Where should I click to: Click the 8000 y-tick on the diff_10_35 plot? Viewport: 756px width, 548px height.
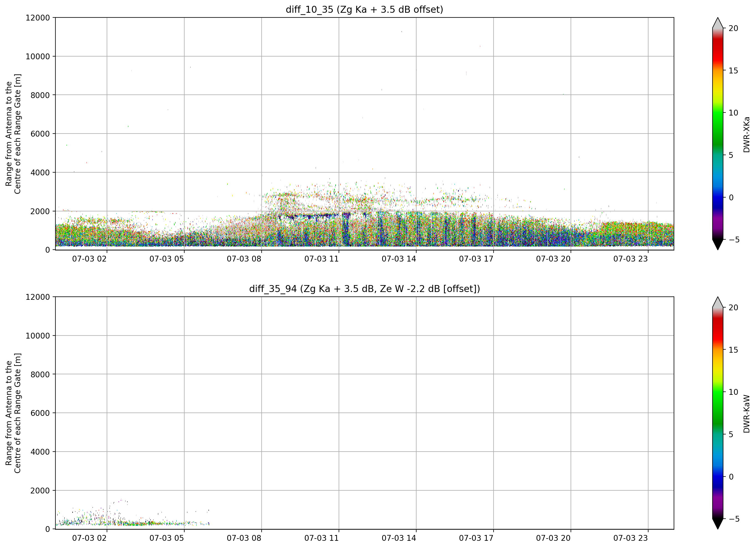(x=40, y=95)
